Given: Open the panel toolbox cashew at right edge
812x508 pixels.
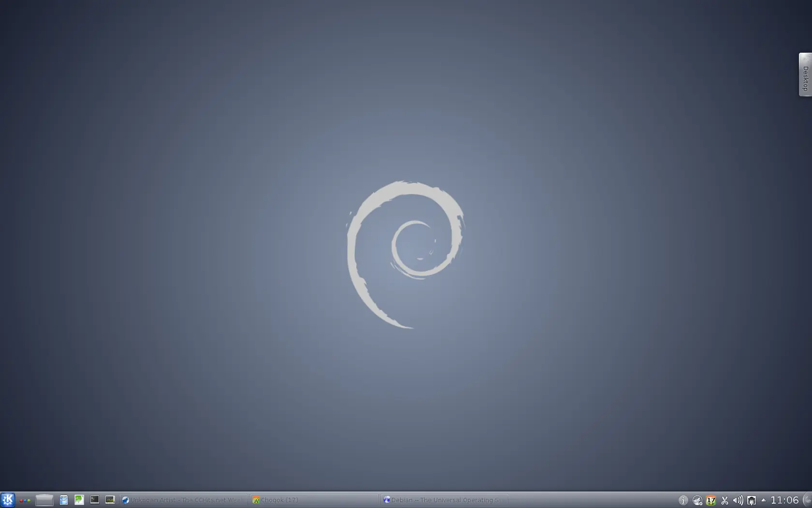Looking at the screenshot, I should coord(807,500).
